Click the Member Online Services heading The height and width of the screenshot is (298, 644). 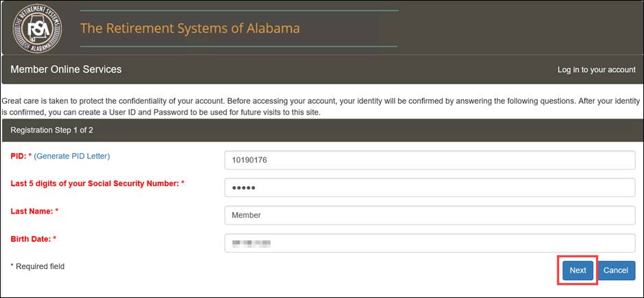point(66,69)
